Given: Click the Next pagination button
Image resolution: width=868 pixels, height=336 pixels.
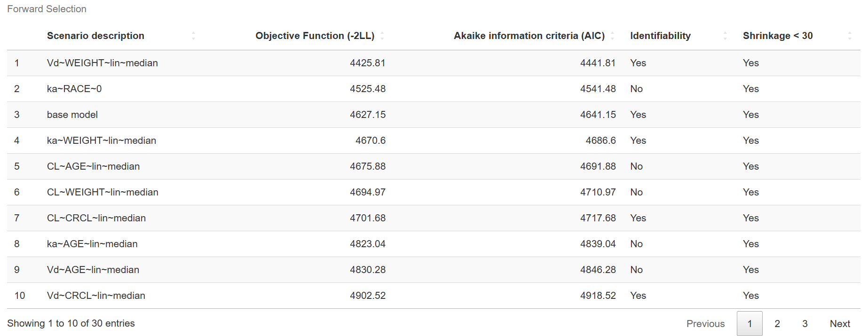Looking at the screenshot, I should coord(840,324).
